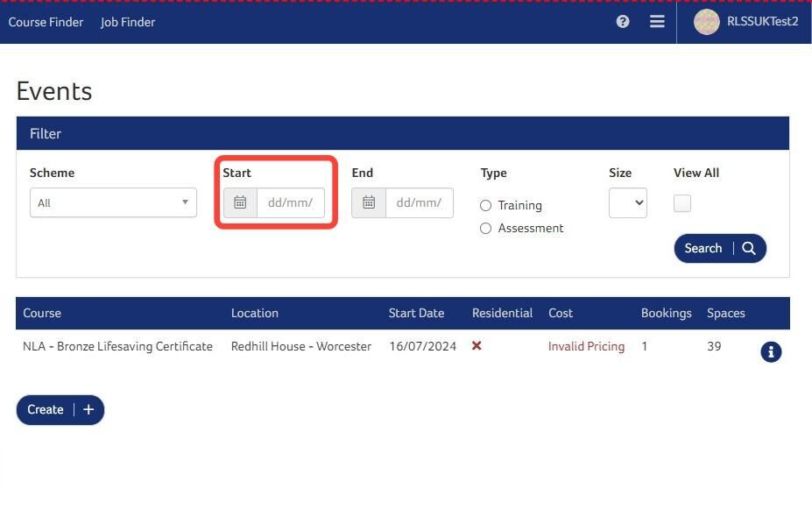Image resolution: width=812 pixels, height=517 pixels.
Task: Click the RLSSUKTest2 username
Action: tap(762, 21)
